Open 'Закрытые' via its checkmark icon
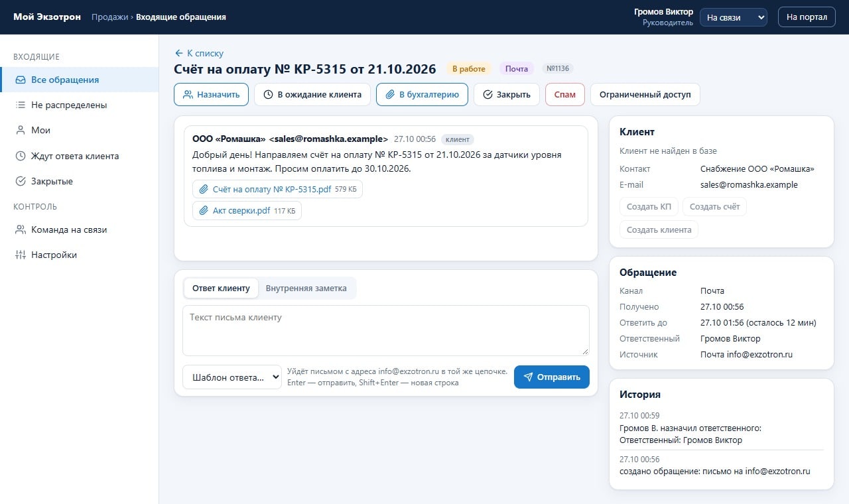 (x=21, y=181)
